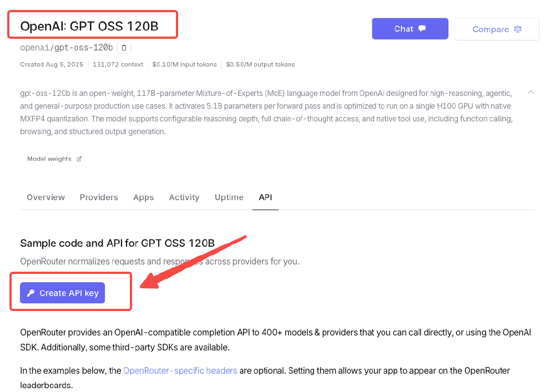Open the Providers tab
The width and height of the screenshot is (555, 392).
[x=99, y=197]
